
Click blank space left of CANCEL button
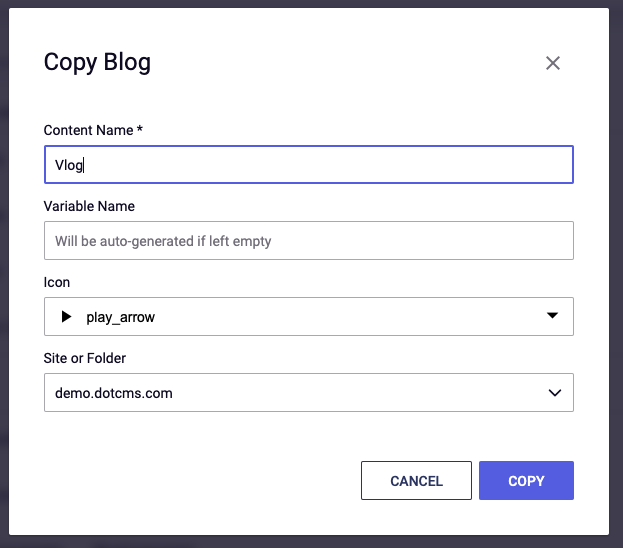click(x=199, y=480)
